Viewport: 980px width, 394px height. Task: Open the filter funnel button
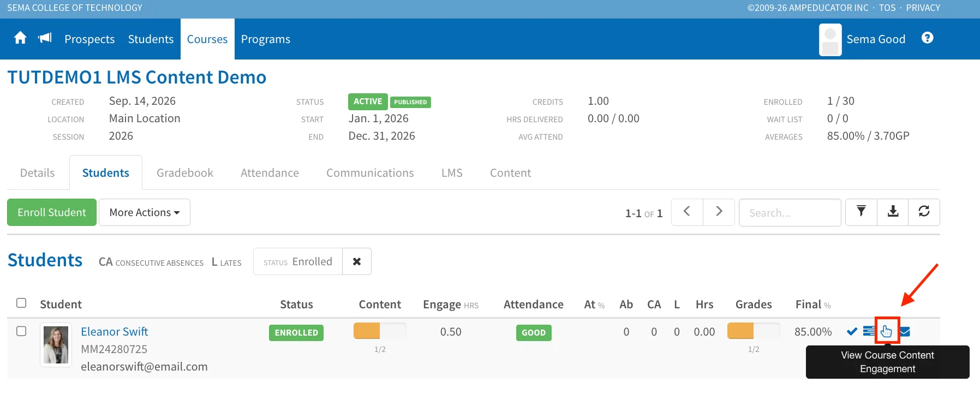click(x=861, y=212)
